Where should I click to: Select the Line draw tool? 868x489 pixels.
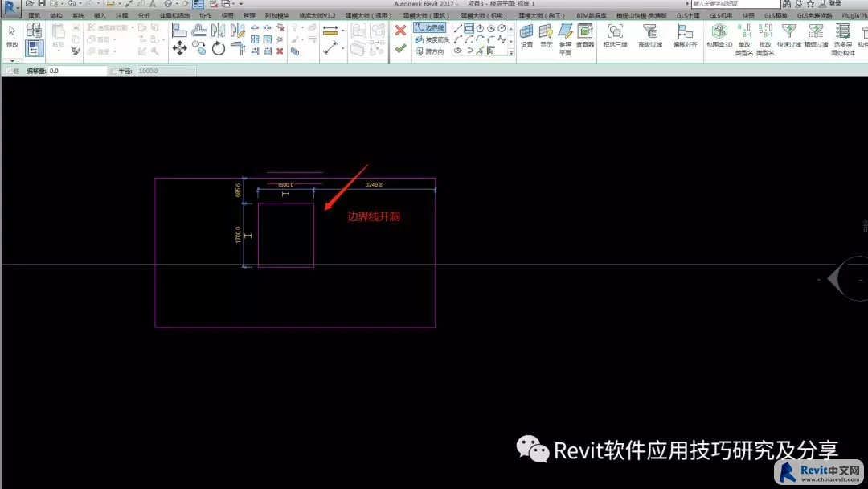(458, 28)
